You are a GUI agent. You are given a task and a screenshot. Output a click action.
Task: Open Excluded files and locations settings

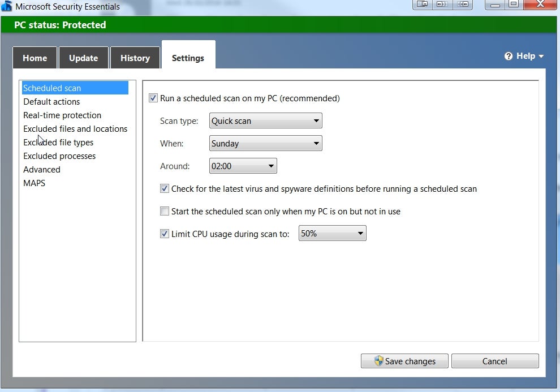(x=75, y=129)
